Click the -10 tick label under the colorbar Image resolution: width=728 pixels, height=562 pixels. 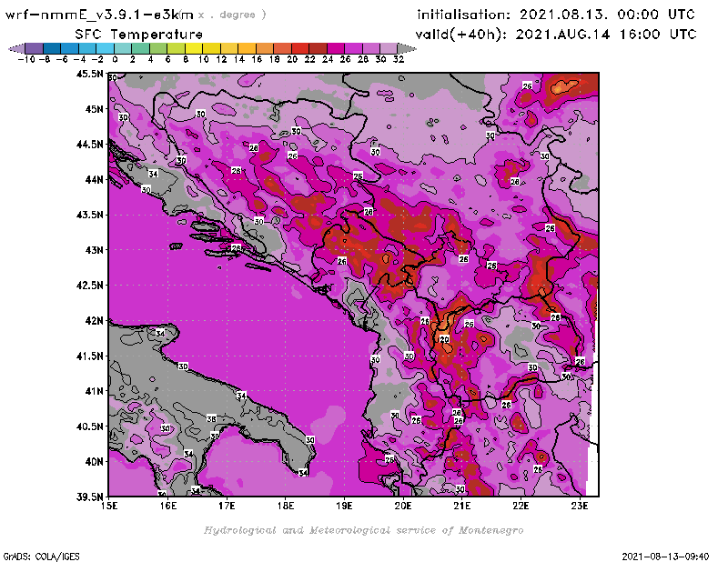(27, 59)
